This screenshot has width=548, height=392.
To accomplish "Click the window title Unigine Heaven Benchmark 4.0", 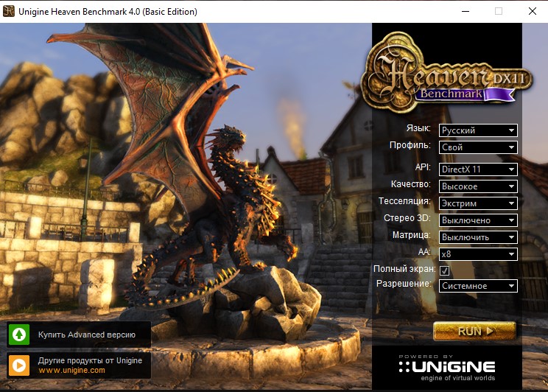I will (x=108, y=12).
